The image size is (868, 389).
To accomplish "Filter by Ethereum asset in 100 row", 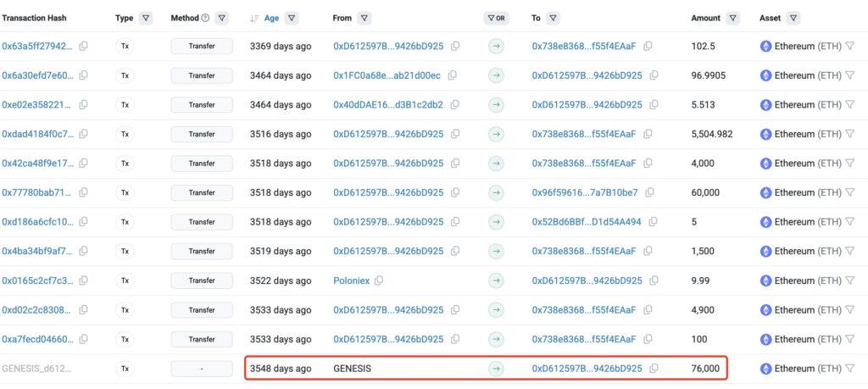I will (x=849, y=339).
